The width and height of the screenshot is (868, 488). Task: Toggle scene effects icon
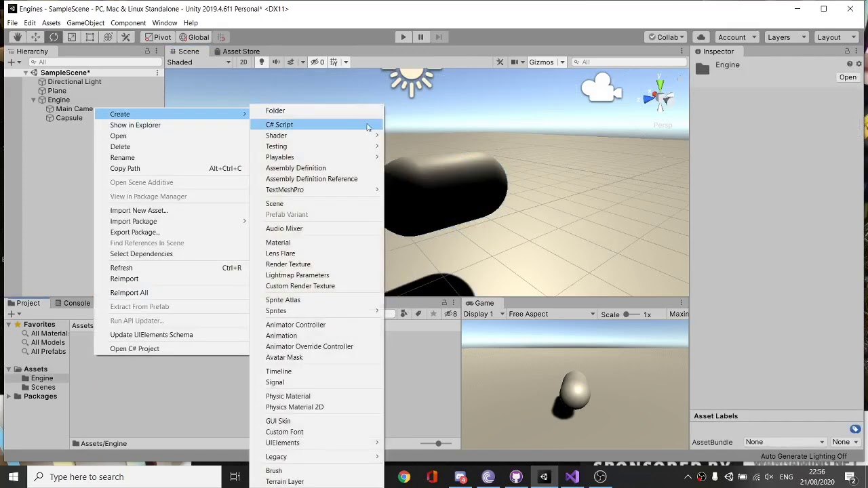coord(291,62)
